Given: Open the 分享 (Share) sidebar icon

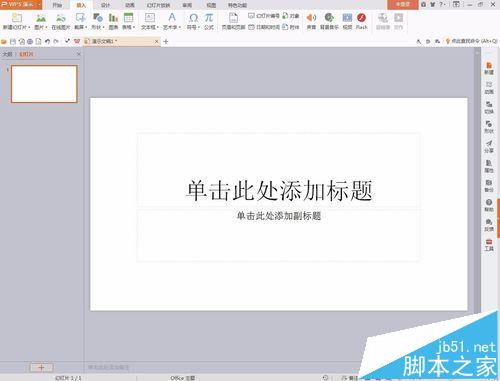Looking at the screenshot, I should click(x=489, y=147).
